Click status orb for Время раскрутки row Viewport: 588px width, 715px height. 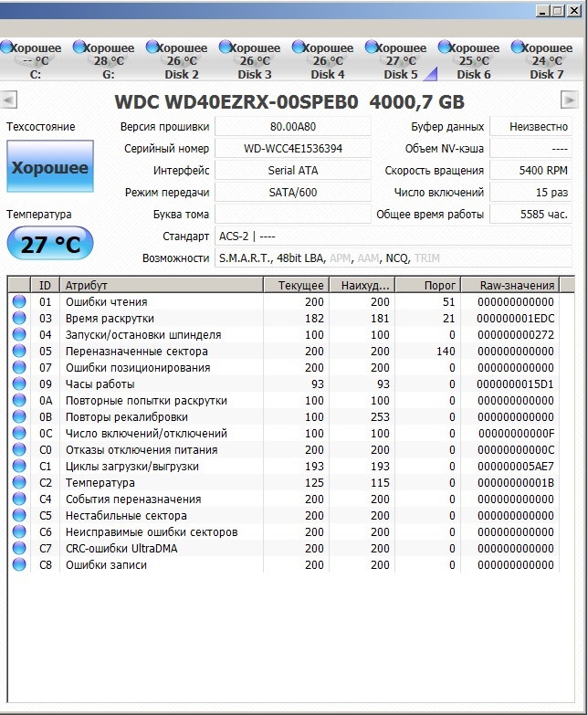coord(19,319)
